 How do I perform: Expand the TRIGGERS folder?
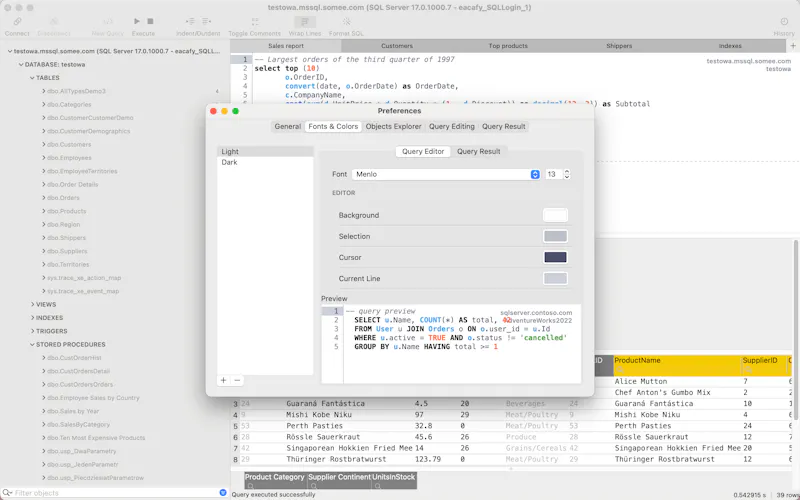click(x=32, y=331)
